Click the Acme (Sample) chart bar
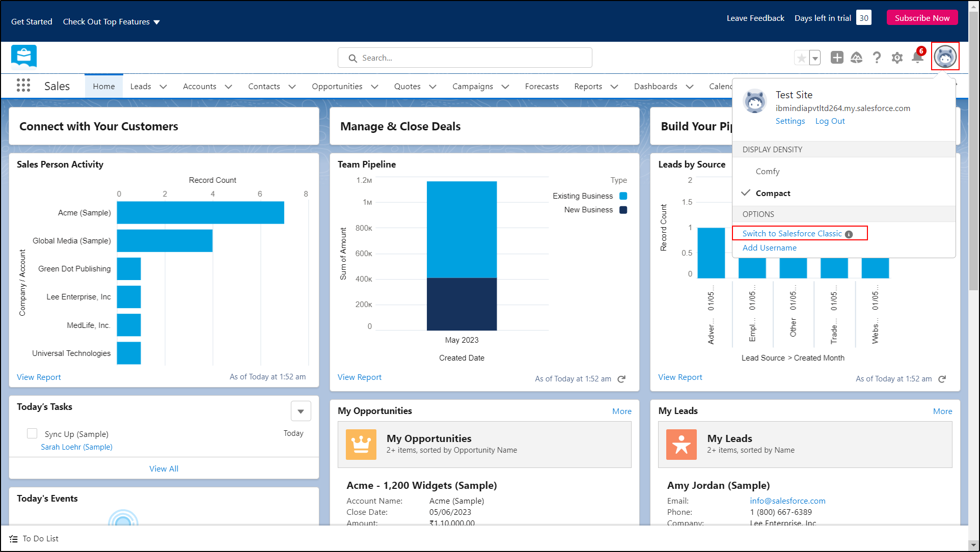The image size is (980, 552). coord(201,213)
